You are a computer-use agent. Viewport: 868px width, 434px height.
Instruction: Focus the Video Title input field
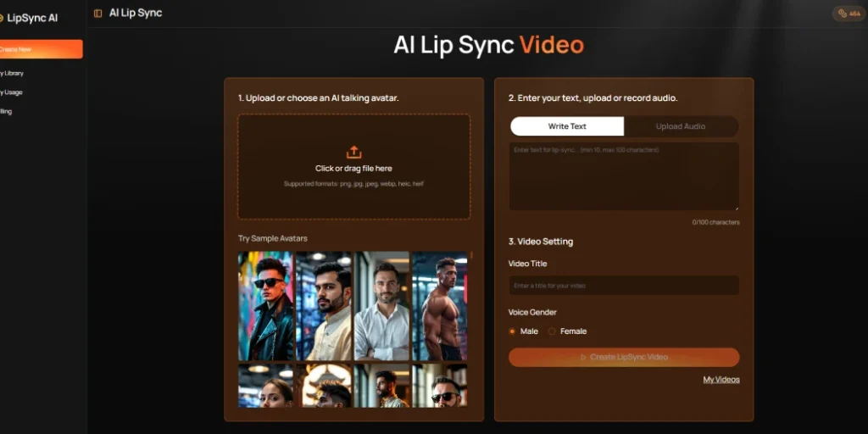pos(624,286)
